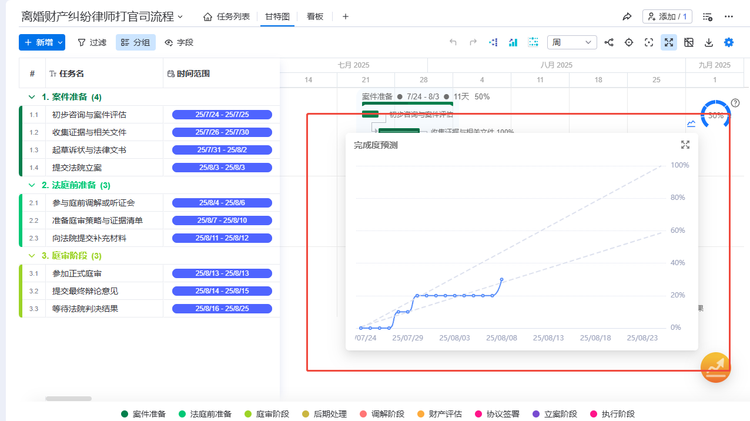750x421 pixels.
Task: Open the 字段 fields button
Action: (178, 43)
